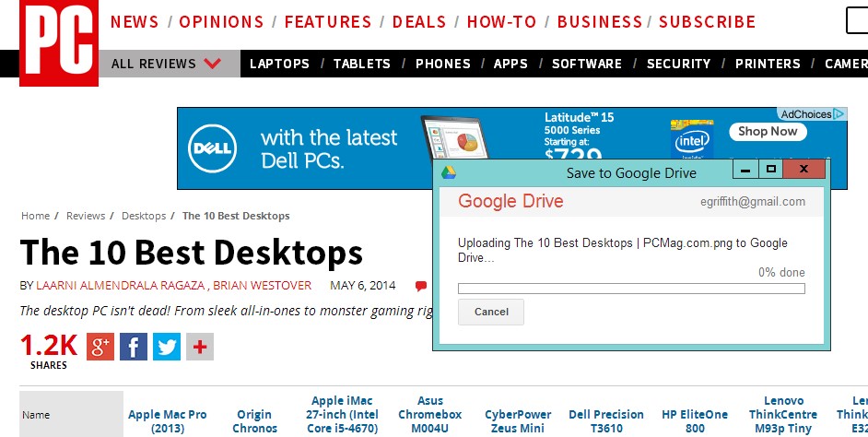Browse Phones reviews

tap(443, 64)
